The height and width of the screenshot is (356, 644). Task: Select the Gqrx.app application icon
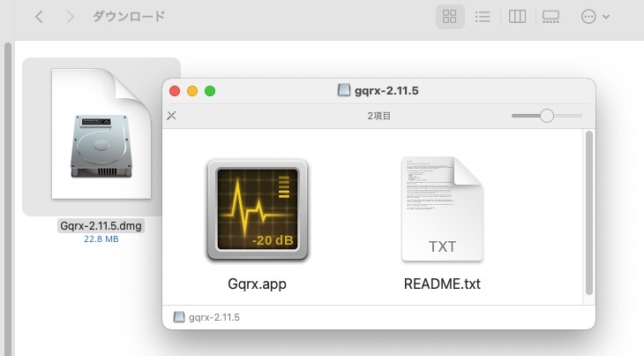(258, 209)
